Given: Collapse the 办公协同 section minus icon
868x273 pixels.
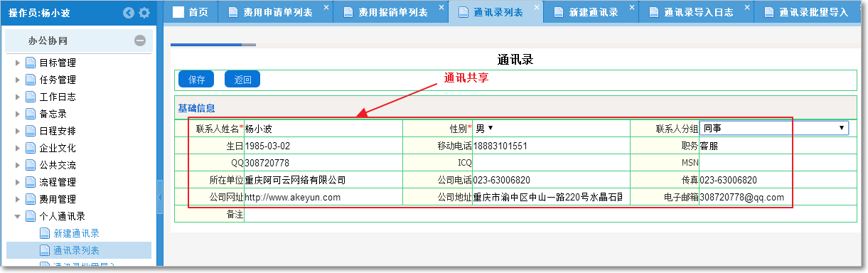Looking at the screenshot, I should (x=140, y=41).
